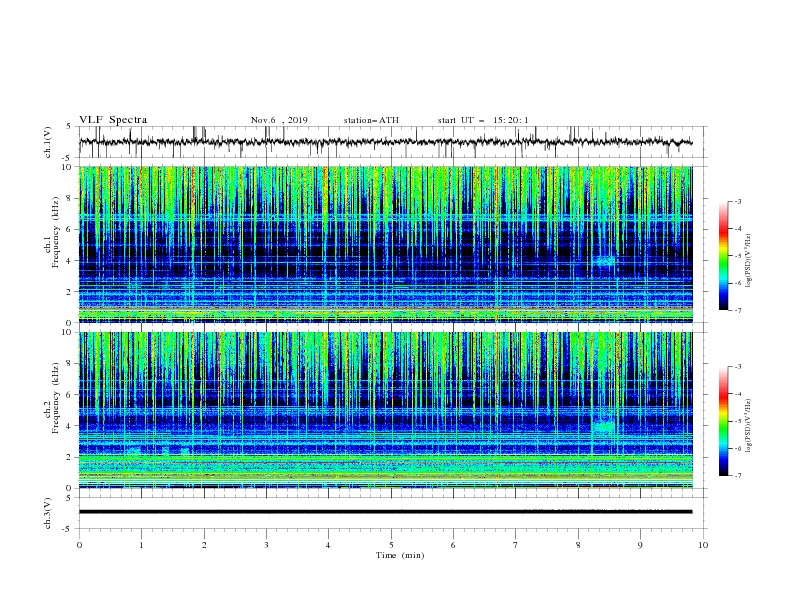Click the lower color scale bar for ch.2

tap(723, 421)
